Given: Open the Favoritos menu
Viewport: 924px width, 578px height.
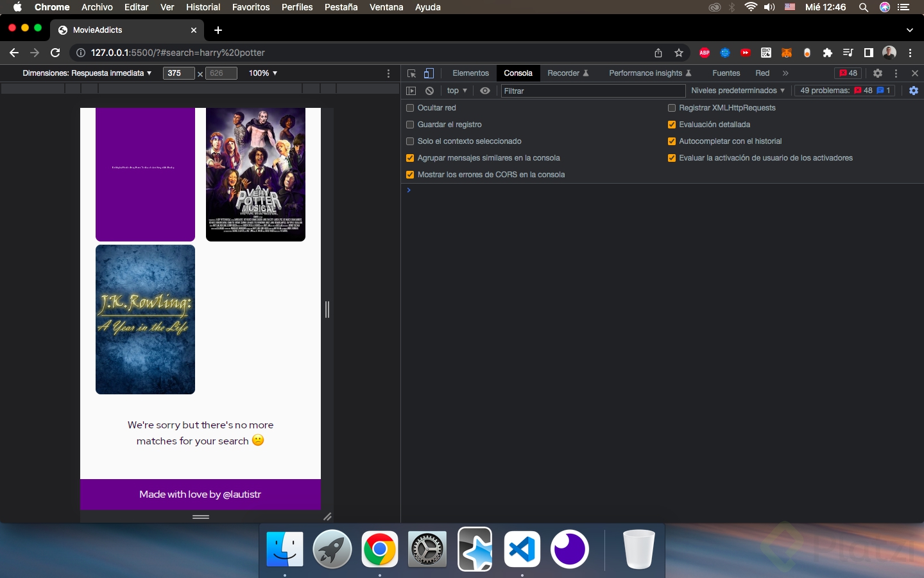Looking at the screenshot, I should point(251,7).
